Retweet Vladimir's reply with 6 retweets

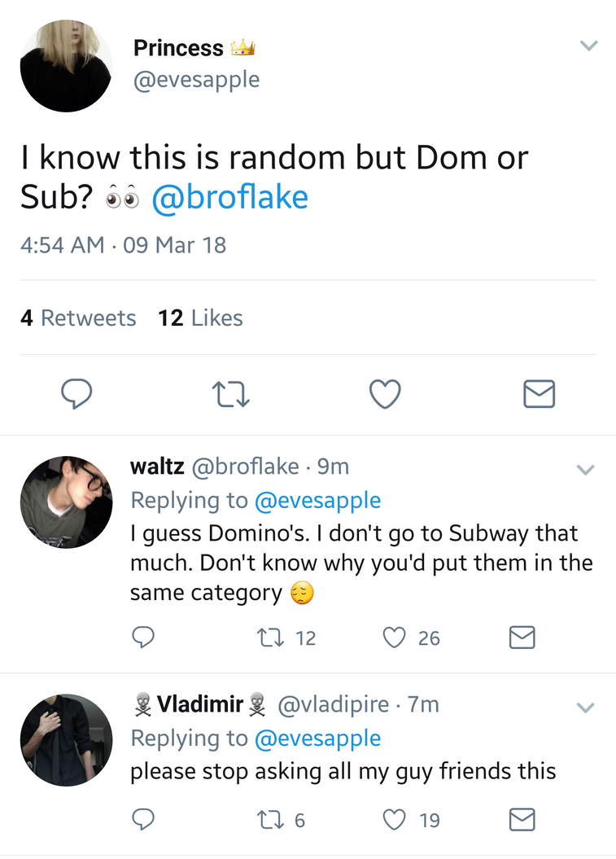coord(281,820)
